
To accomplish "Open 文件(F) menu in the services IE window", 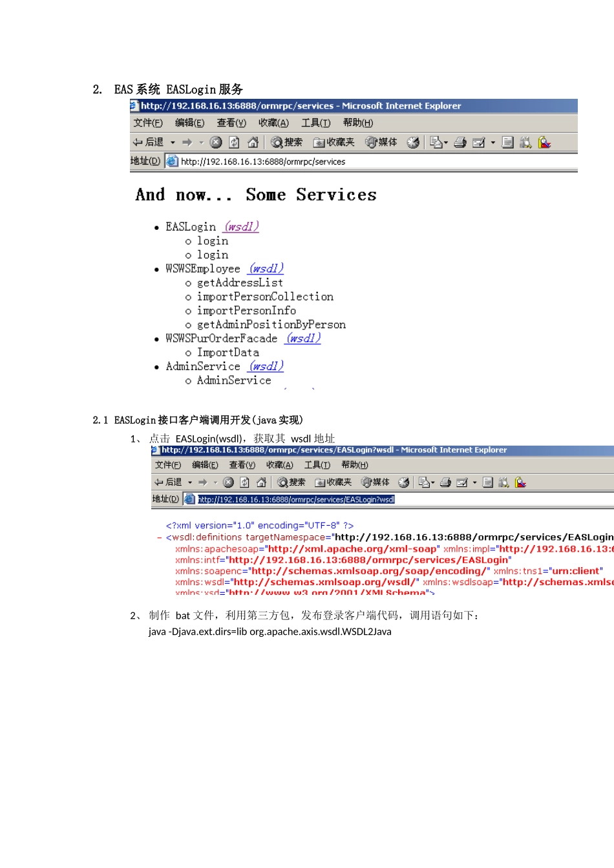I will tap(148, 123).
